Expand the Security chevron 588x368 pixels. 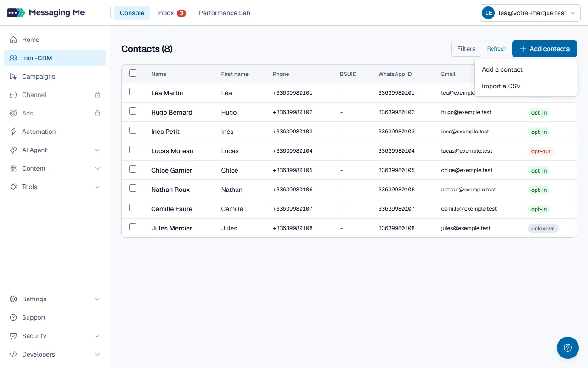(97, 336)
